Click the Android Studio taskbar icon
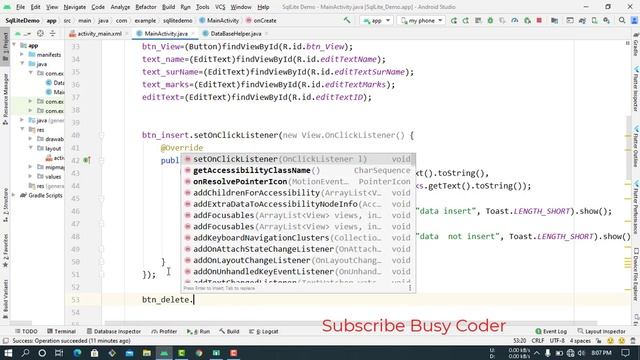The width and height of the screenshot is (640, 360). click(164, 353)
